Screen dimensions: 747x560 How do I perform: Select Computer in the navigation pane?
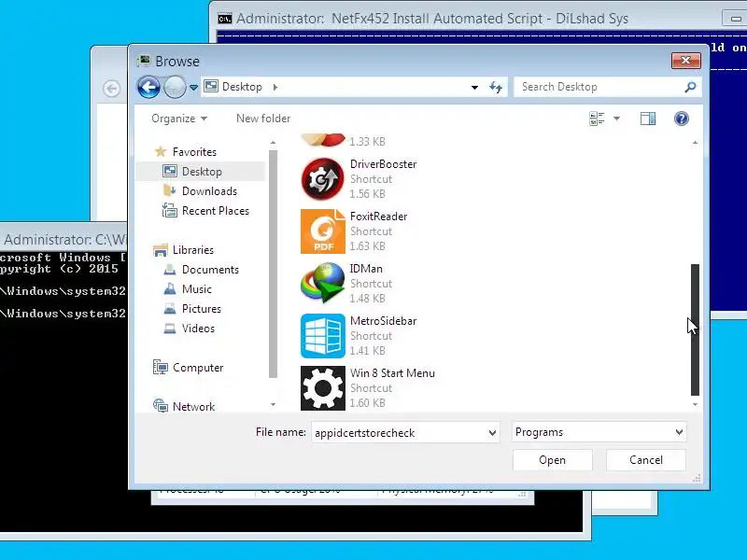click(198, 368)
